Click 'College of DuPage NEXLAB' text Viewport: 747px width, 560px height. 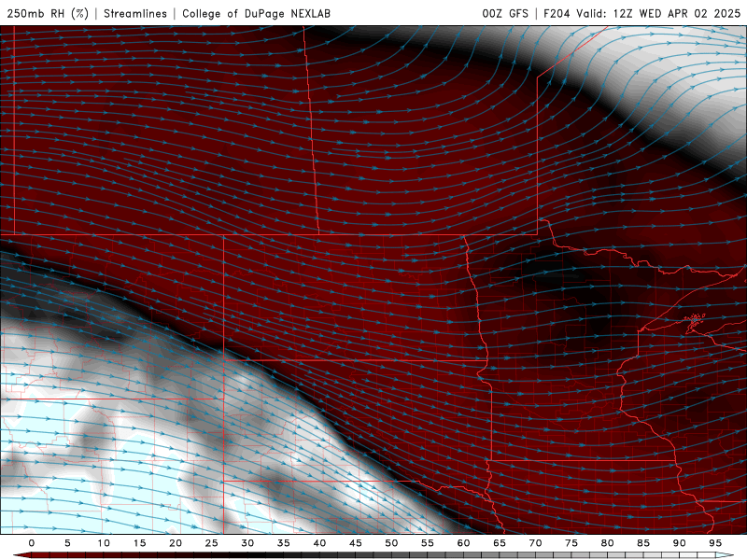pyautogui.click(x=256, y=13)
